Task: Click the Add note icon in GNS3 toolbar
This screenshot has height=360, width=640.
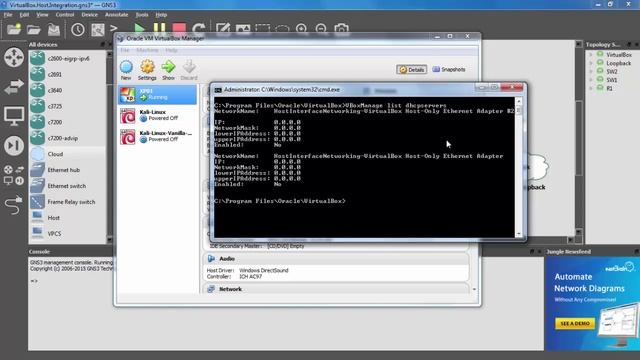Action: (x=223, y=28)
